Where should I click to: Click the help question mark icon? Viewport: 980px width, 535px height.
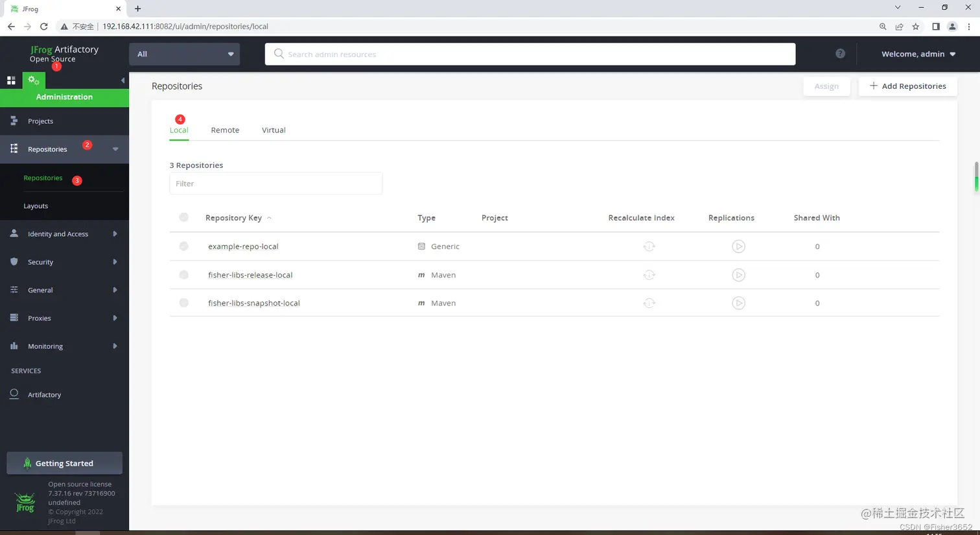840,54
